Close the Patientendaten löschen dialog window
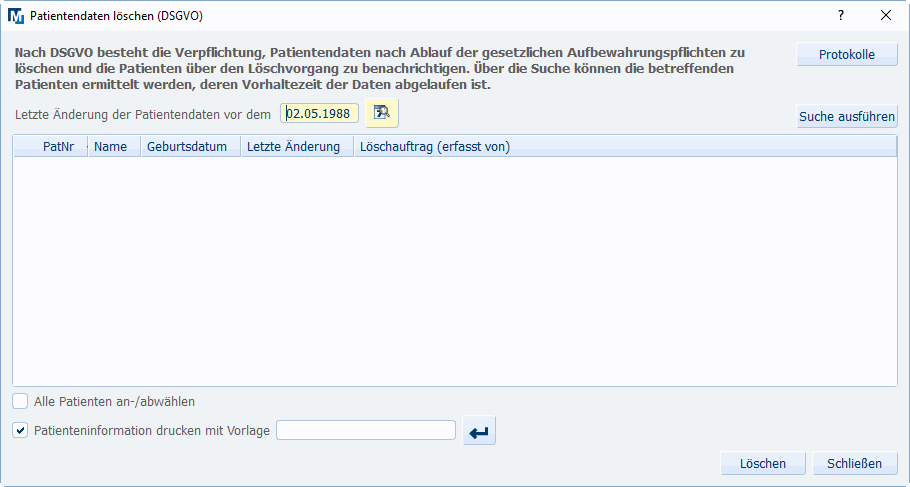The height and width of the screenshot is (487, 910). (x=886, y=16)
